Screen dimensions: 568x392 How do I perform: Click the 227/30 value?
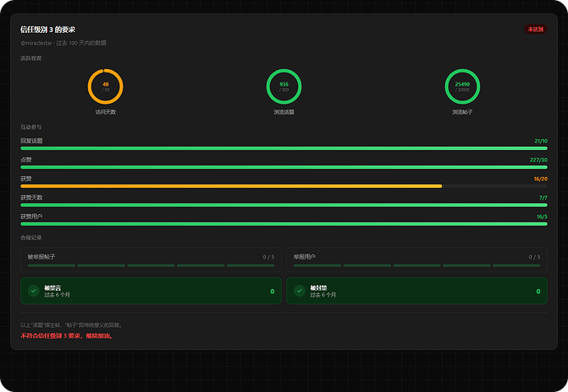pos(538,160)
